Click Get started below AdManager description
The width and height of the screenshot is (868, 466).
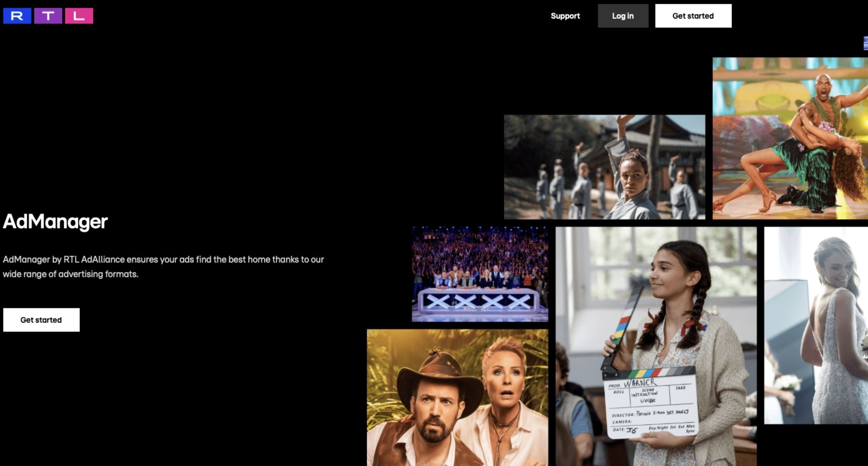pos(41,320)
